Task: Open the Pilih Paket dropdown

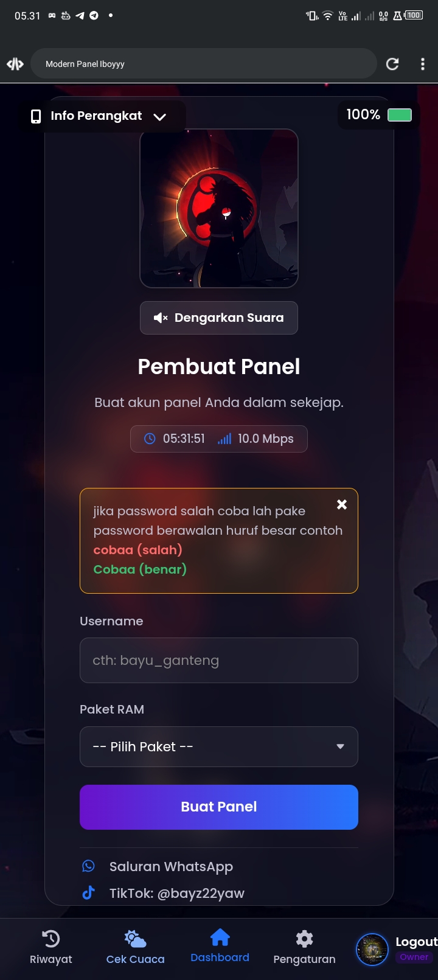Action: [x=219, y=746]
